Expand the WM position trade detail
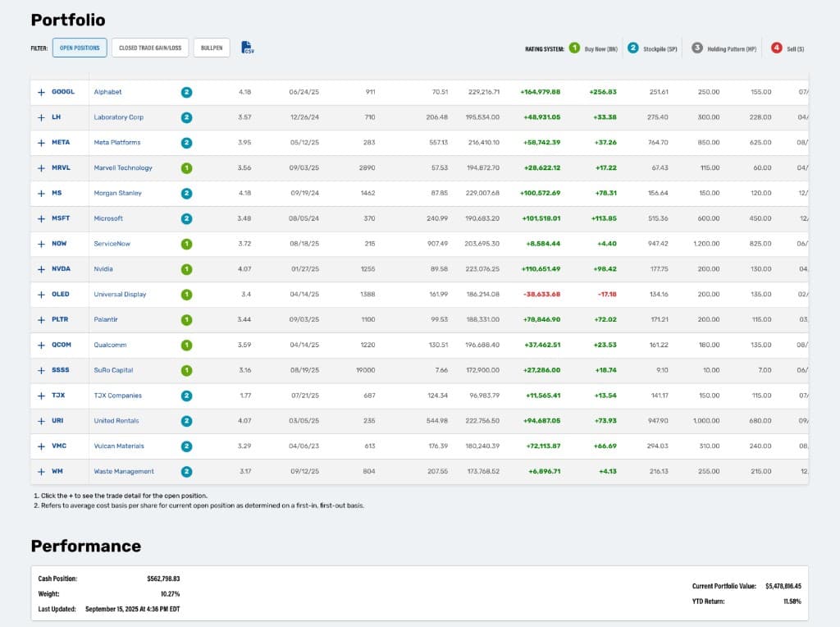The height and width of the screenshot is (627, 840). coord(41,472)
